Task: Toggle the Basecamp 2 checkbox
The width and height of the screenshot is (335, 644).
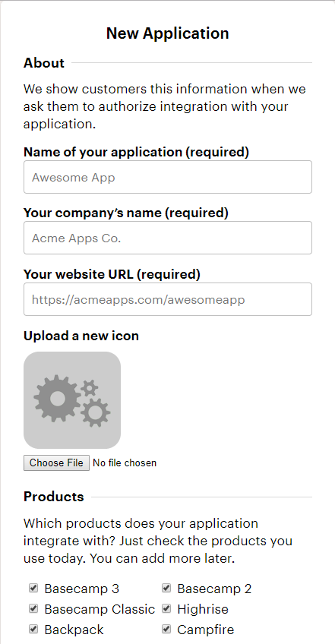Action: coord(166,588)
